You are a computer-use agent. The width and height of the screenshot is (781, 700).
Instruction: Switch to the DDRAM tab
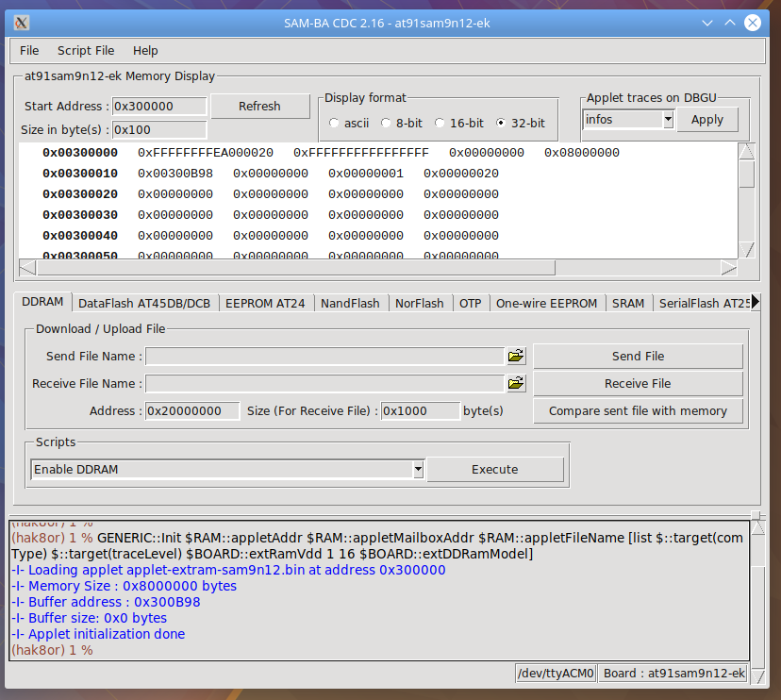tap(42, 302)
